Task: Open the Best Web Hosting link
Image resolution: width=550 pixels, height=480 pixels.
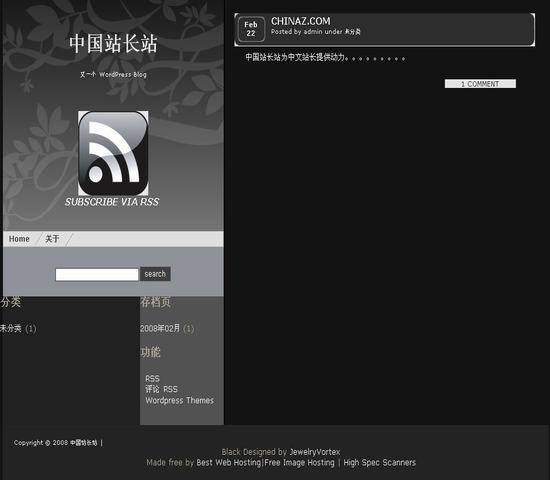Action: pos(229,463)
